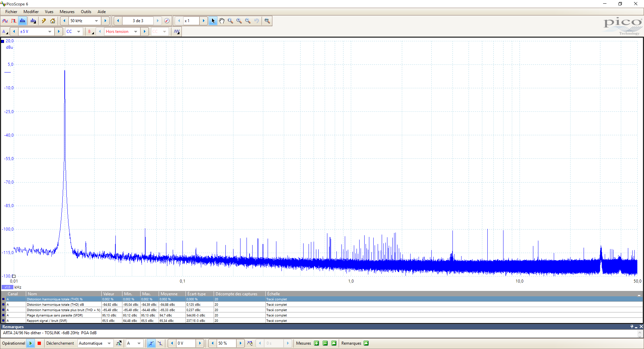Select the THD dB measurement row
This screenshot has height=349, width=644.
click(x=321, y=305)
